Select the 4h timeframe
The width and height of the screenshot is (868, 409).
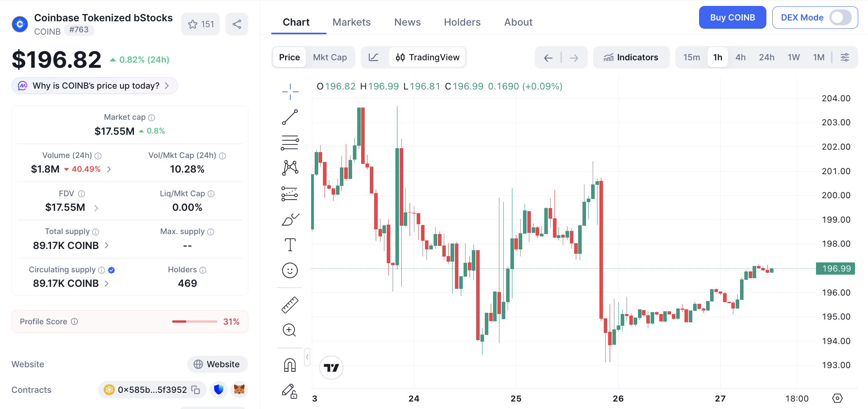[x=740, y=57]
